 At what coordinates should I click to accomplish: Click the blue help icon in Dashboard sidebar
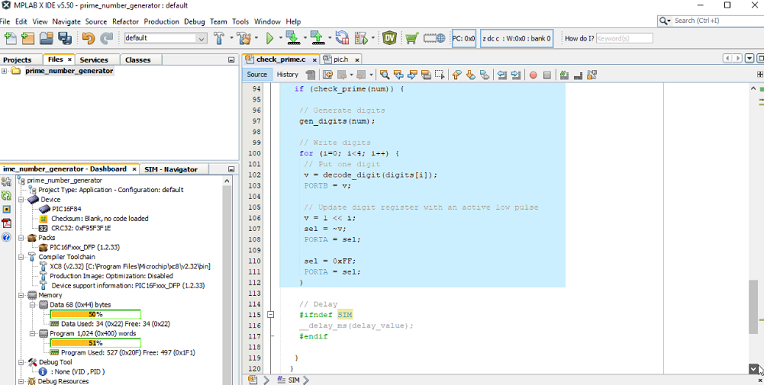coord(6,237)
